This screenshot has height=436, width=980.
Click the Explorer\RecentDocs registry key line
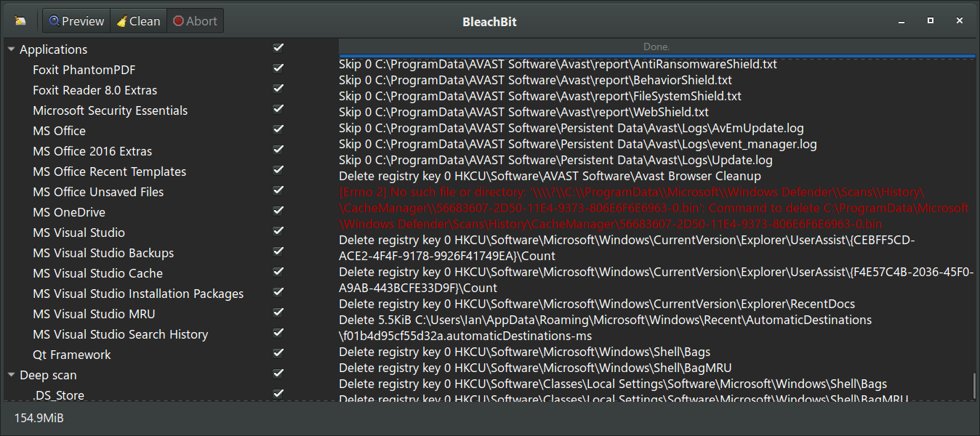[597, 304]
